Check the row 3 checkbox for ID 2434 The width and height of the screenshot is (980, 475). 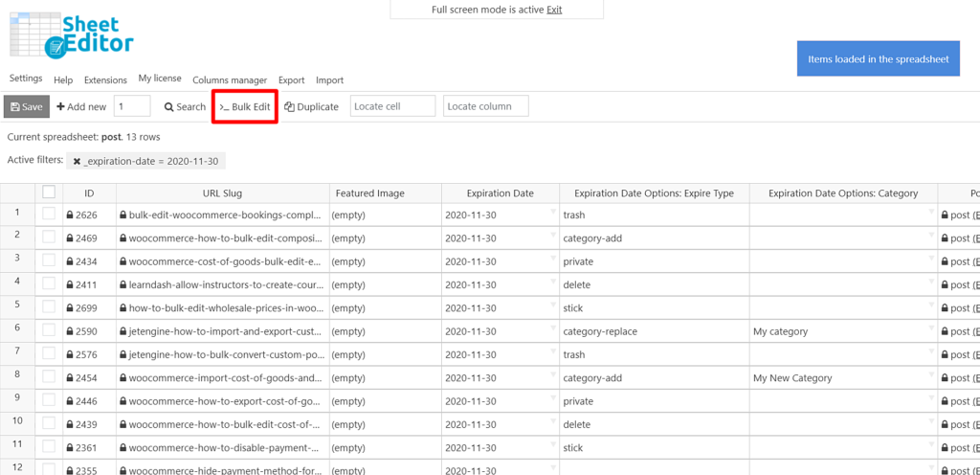point(49,260)
